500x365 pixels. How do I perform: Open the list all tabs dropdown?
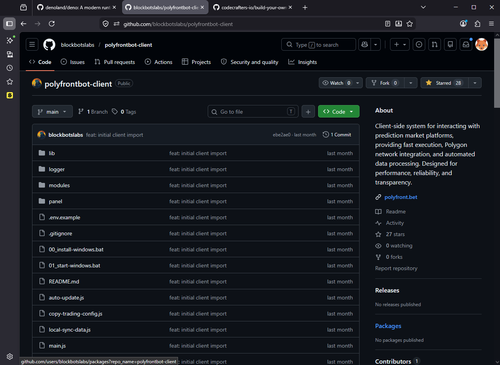point(423,7)
